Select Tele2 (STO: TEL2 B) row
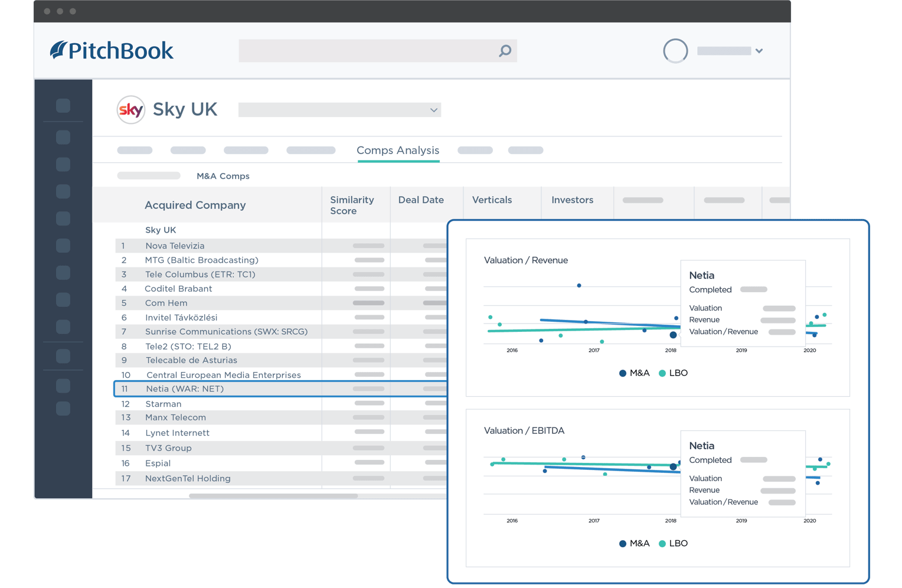Viewport: 902px width, 588px height. [x=281, y=346]
